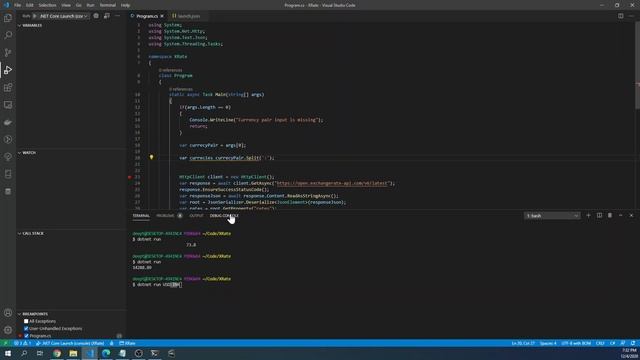Screen dimensions: 640x360
Task: Split the editor to the right
Action: 620,16
